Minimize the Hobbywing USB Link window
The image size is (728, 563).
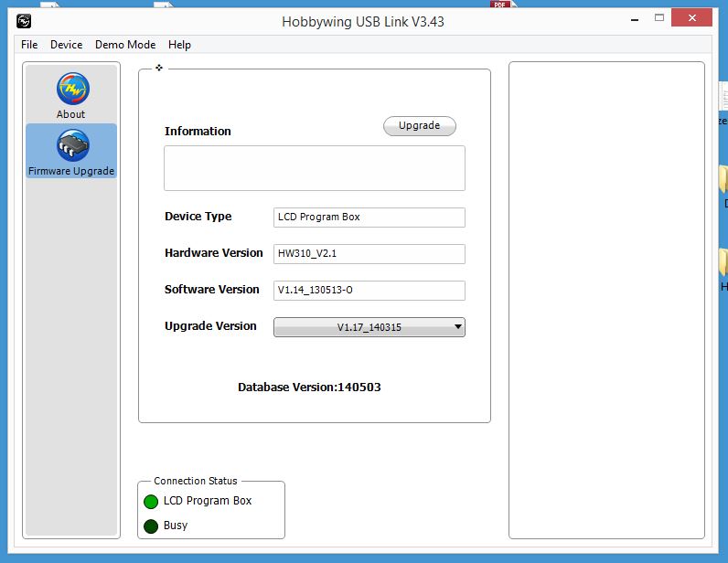coord(635,18)
